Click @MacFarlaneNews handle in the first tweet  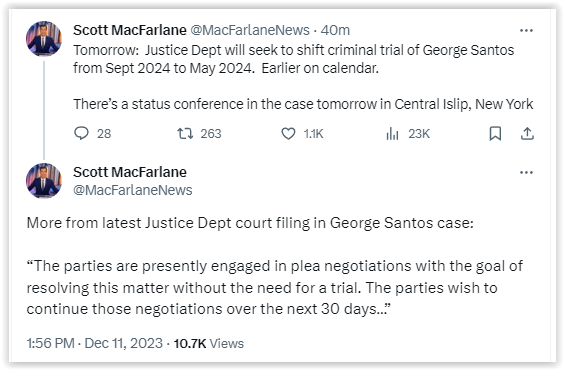click(250, 30)
